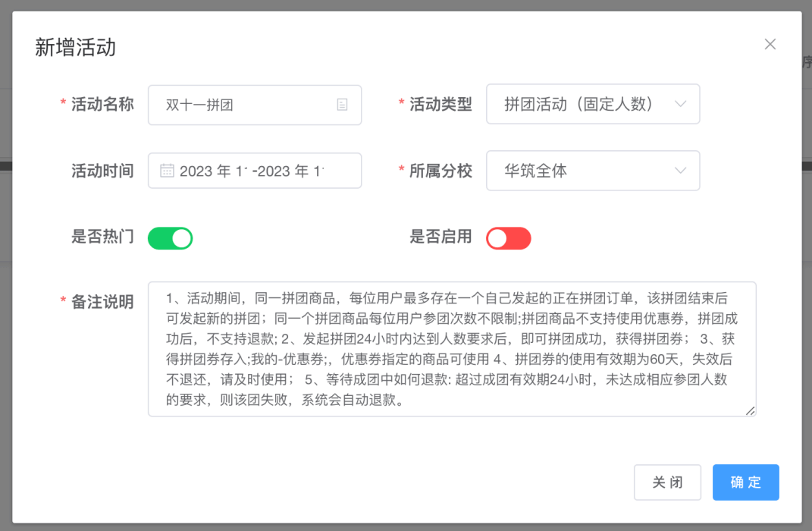Viewport: 812px width, 531px height.
Task: Click the resize handle of 备注说明 textarea
Action: click(x=750, y=410)
